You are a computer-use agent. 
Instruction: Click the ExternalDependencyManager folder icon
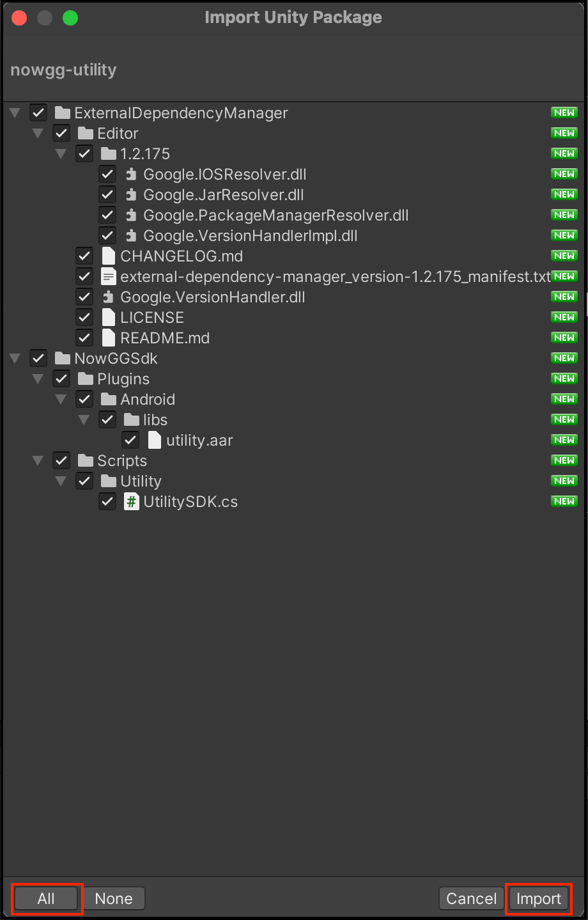(62, 113)
